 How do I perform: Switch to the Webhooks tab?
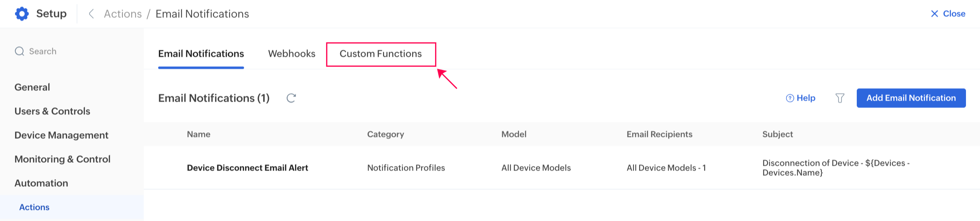(x=291, y=54)
